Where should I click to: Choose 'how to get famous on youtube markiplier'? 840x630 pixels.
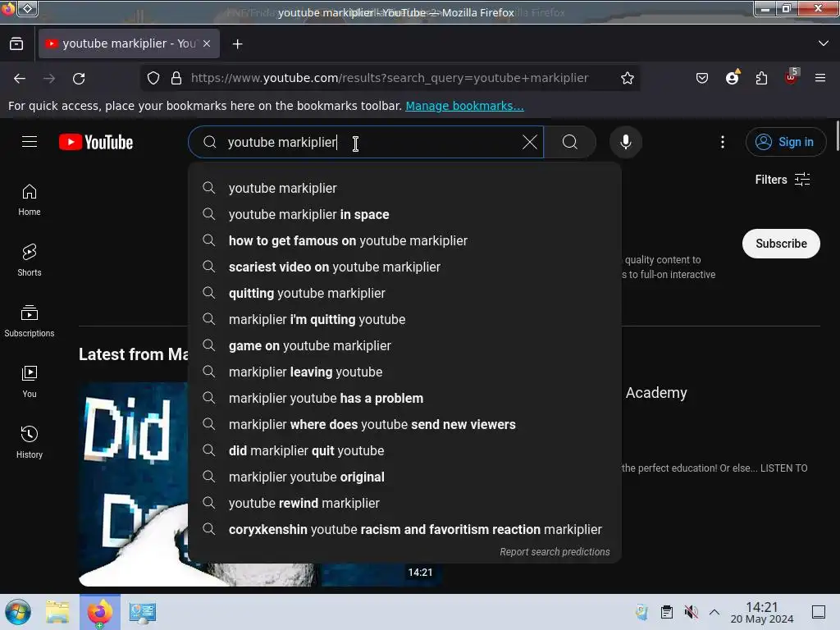coord(404,240)
